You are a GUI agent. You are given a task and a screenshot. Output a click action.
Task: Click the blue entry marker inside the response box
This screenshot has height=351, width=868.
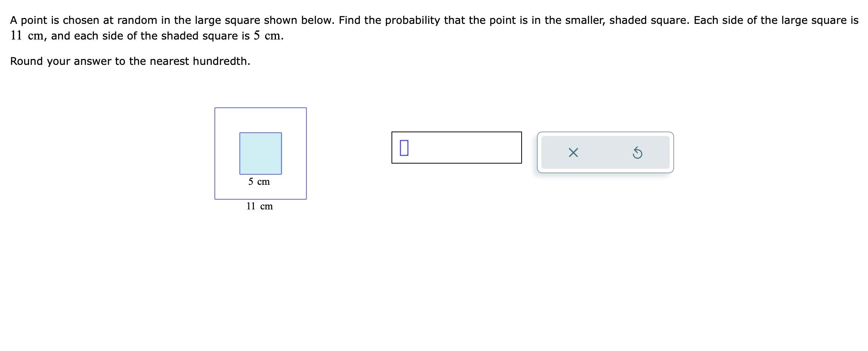(405, 148)
